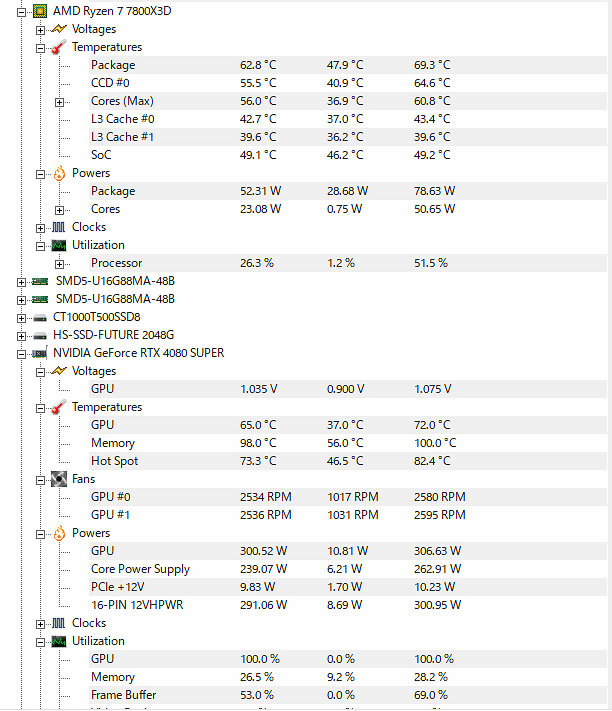Expand the HS-SSD-FUTURE 2048G drive node

click(x=21, y=336)
